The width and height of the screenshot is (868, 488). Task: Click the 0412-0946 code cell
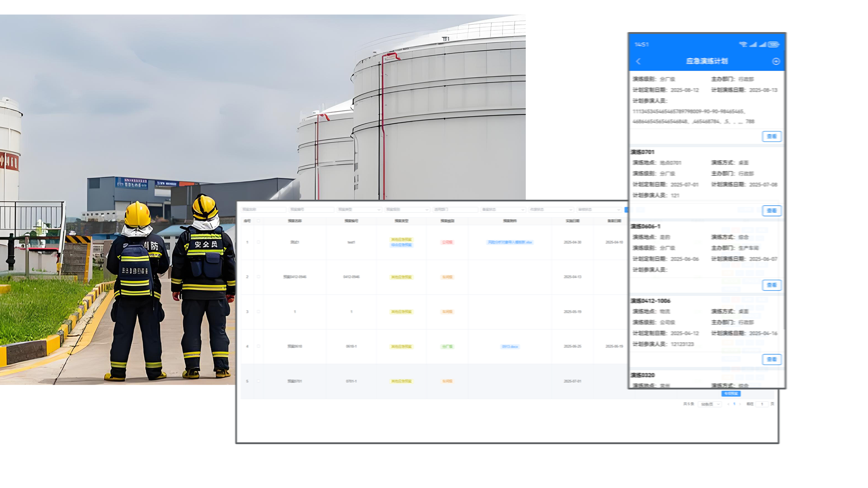351,277
